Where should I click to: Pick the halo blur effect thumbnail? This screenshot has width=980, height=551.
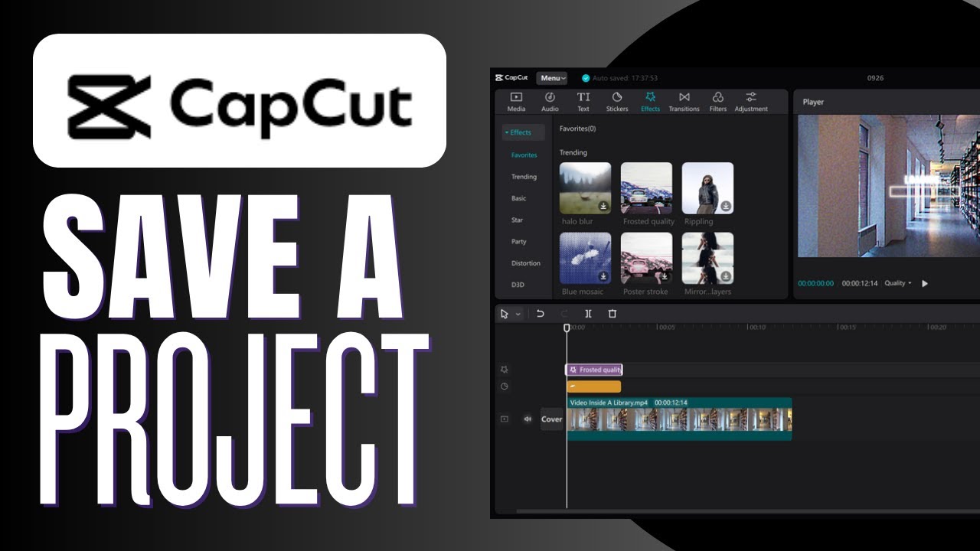[586, 187]
